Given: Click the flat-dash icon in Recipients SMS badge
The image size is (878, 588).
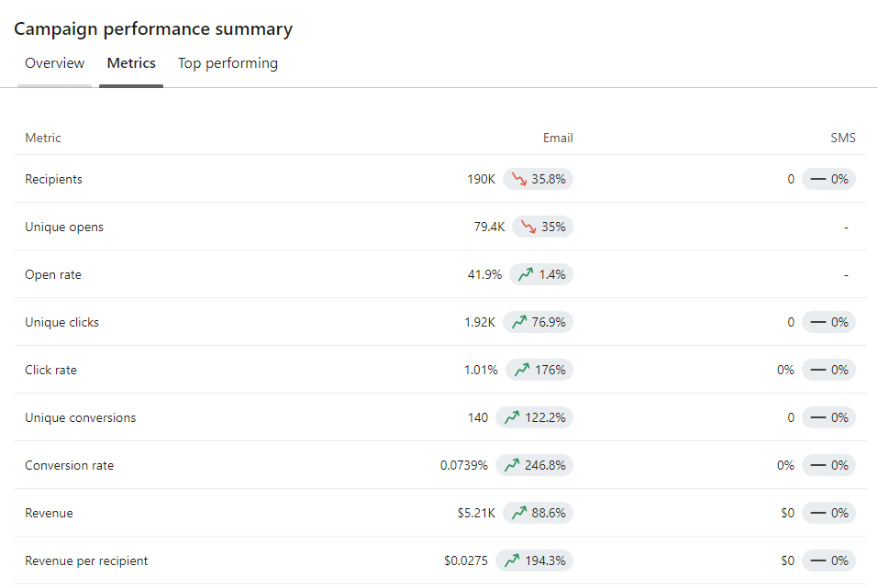Looking at the screenshot, I should tap(817, 180).
